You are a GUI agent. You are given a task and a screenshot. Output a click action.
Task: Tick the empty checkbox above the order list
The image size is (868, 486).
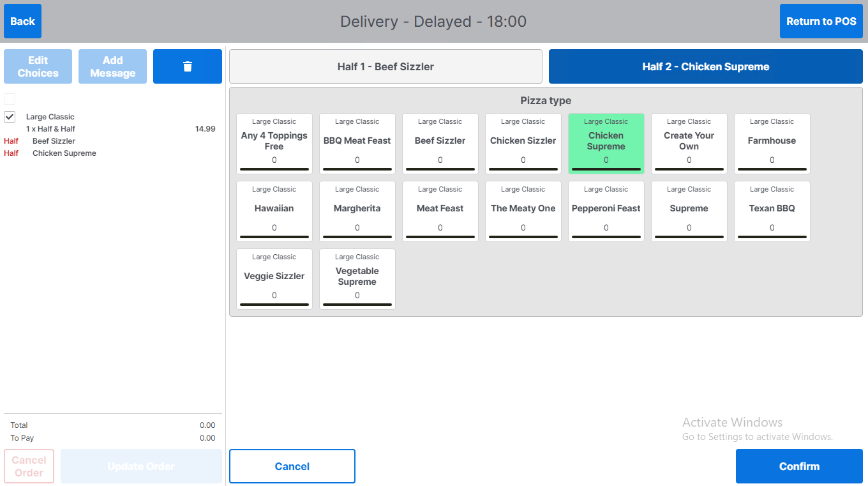(x=10, y=99)
